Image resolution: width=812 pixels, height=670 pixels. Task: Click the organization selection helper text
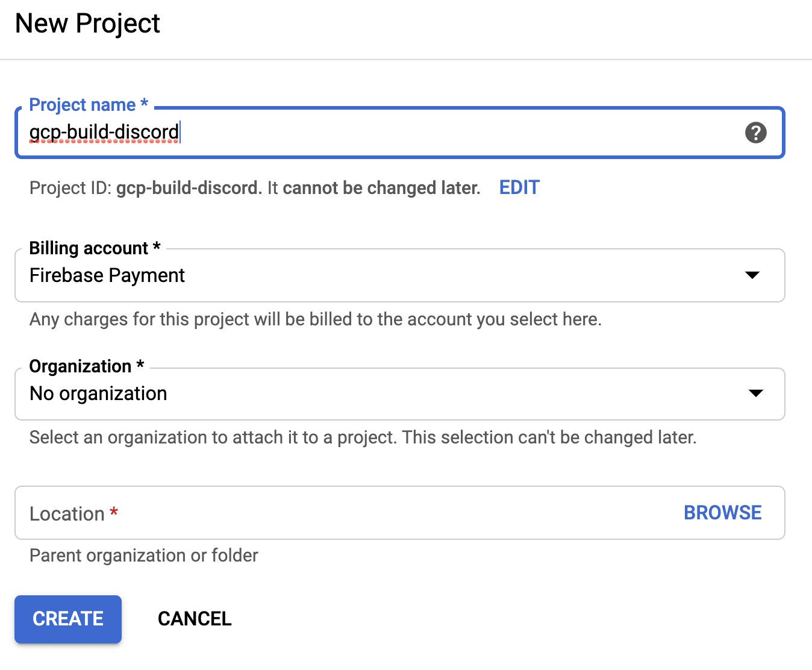[363, 437]
